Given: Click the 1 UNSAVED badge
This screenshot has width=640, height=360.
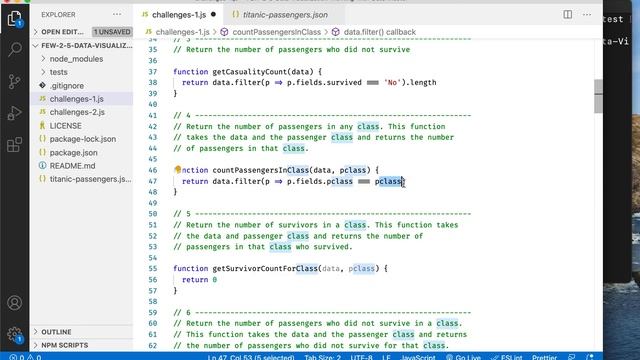Looking at the screenshot, I should [x=112, y=32].
